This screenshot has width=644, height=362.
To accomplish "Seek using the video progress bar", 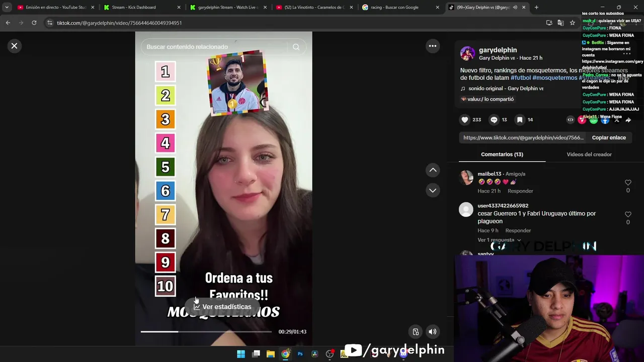I will click(x=206, y=331).
